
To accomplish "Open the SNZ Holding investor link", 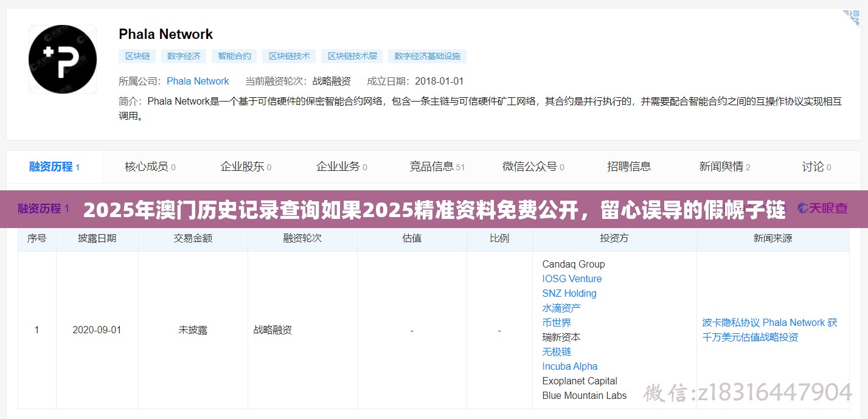I will pos(569,293).
